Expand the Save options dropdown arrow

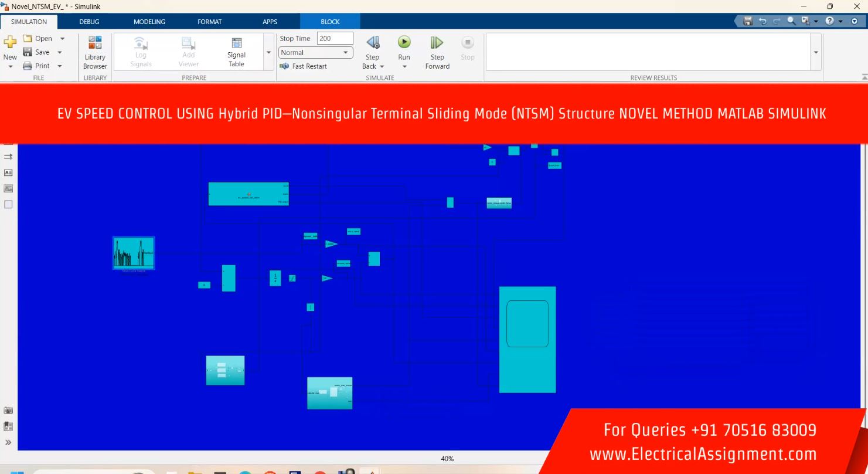pos(60,52)
